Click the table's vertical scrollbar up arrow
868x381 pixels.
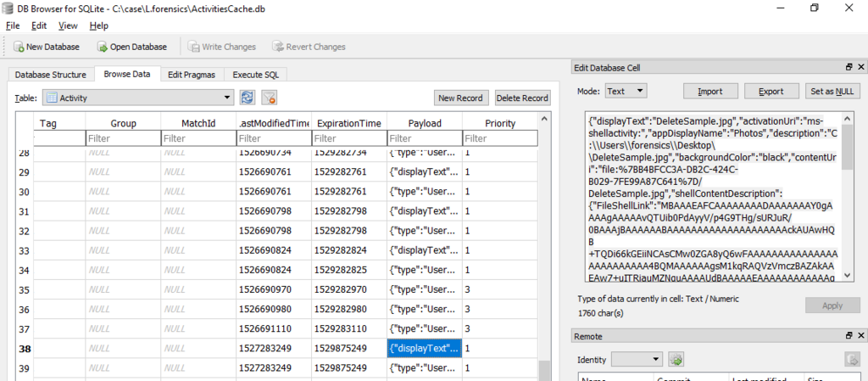tap(543, 119)
